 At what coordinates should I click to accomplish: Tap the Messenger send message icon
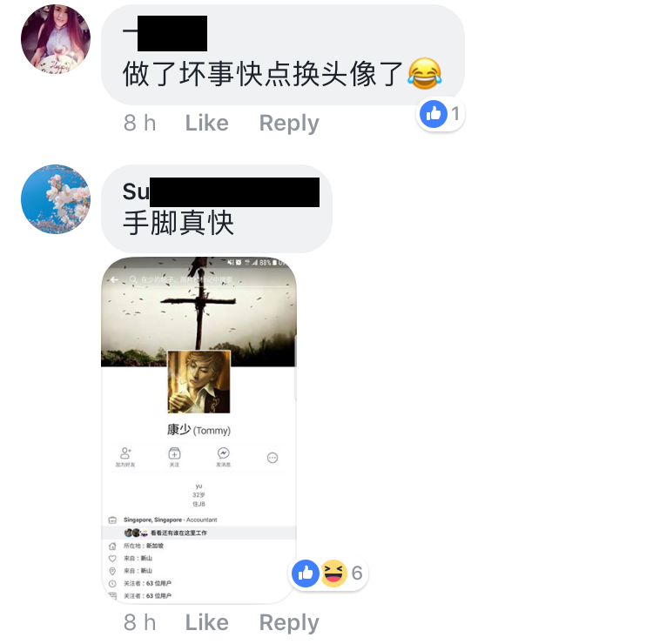(223, 457)
